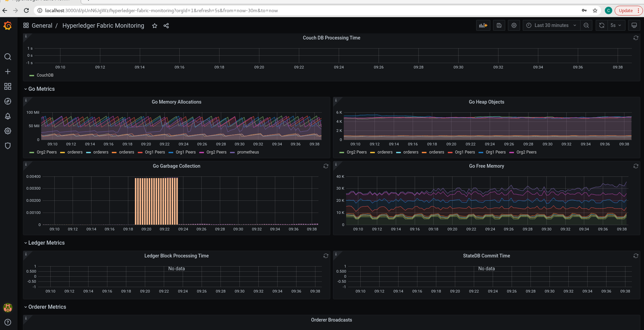This screenshot has height=330, width=644.
Task: Open the Alerting bell sidebar icon
Action: [8, 116]
